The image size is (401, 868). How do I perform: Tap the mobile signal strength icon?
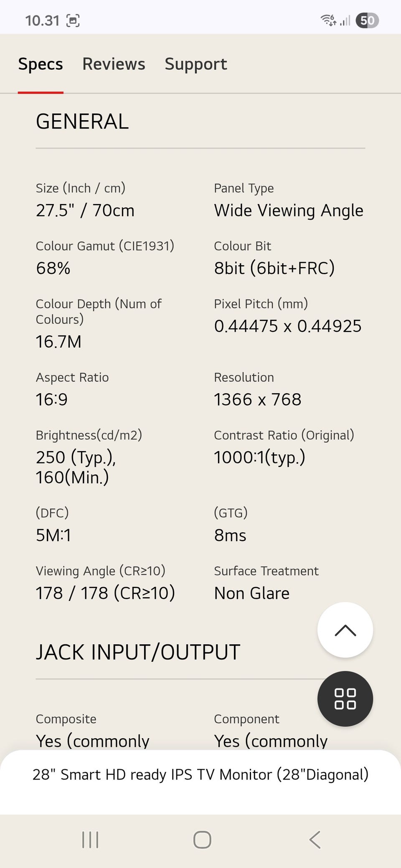(345, 20)
